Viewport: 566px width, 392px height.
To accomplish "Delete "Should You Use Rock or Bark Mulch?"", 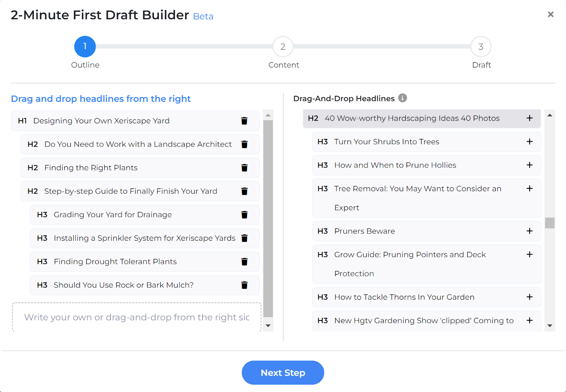I will pos(245,285).
